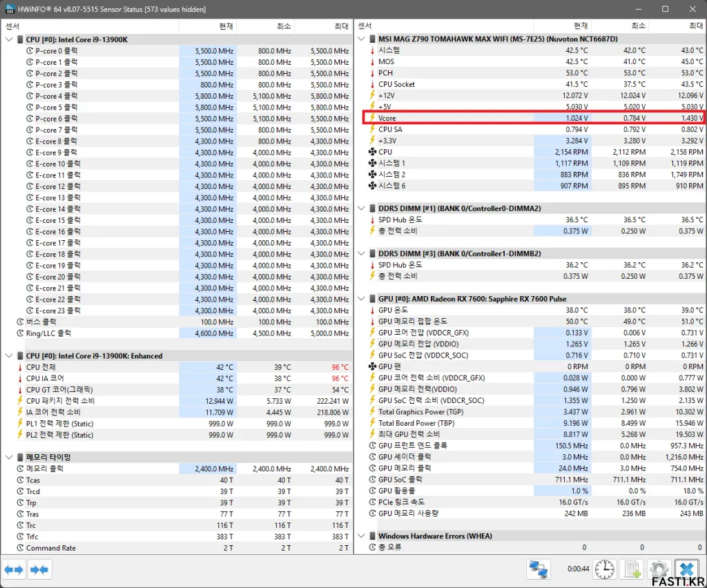Viewport: 707px width, 588px height.
Task: Click the 0:00:44 elapsed time display
Action: coord(578,569)
